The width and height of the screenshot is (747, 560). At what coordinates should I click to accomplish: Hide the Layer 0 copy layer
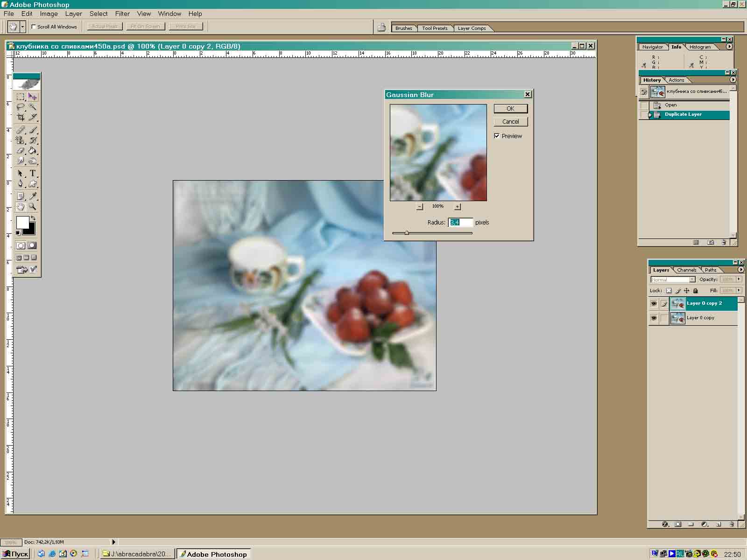(x=654, y=318)
